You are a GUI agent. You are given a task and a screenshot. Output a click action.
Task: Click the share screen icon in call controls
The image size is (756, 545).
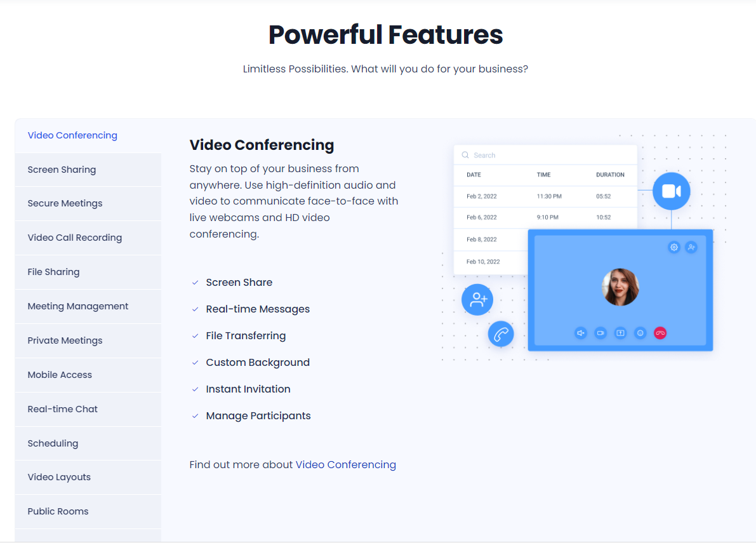click(621, 333)
